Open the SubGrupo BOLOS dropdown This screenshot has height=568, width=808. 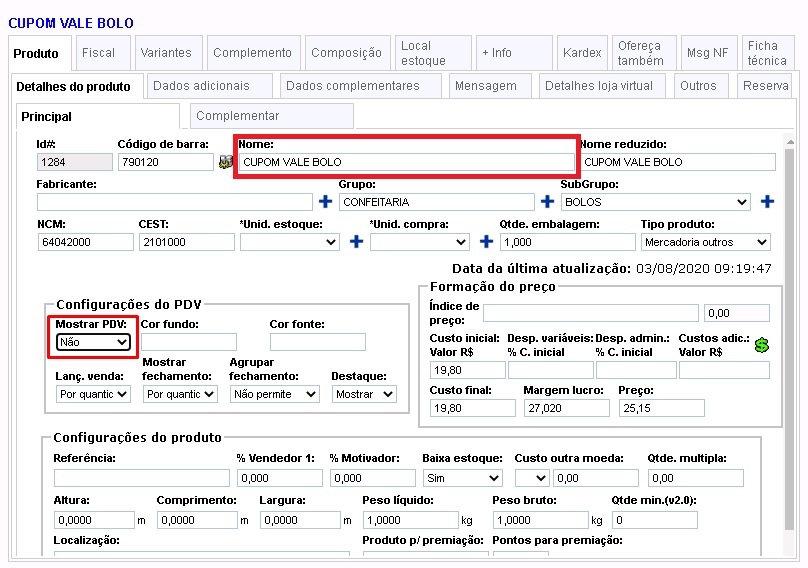(655, 202)
